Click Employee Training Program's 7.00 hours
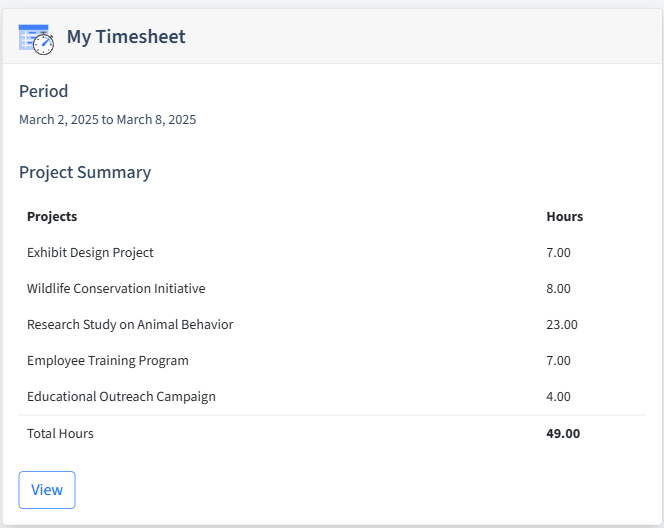The image size is (664, 528). pos(558,360)
